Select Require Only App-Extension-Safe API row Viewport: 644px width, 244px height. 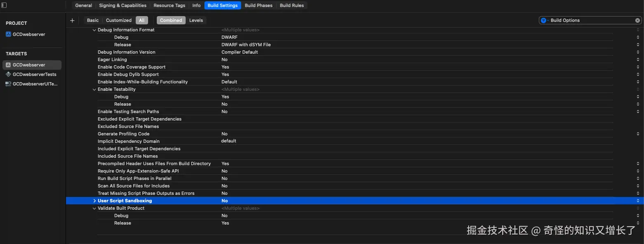click(355, 171)
